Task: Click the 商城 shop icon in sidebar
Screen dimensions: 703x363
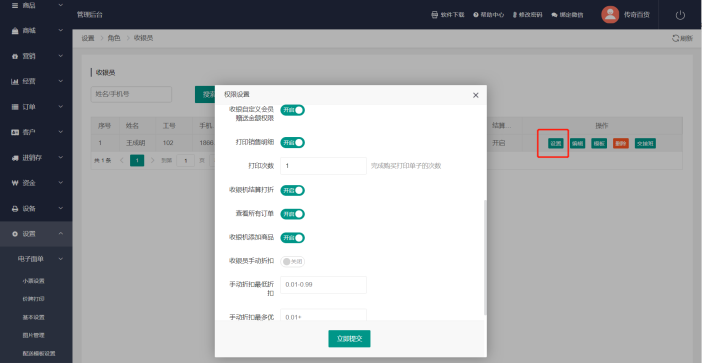Action: point(15,30)
